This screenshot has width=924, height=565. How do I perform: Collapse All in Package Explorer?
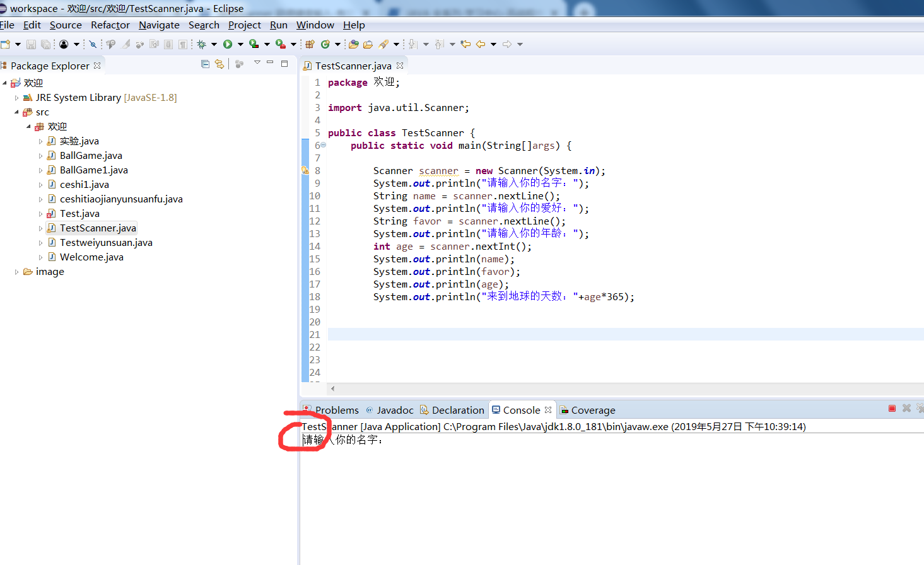click(x=205, y=64)
